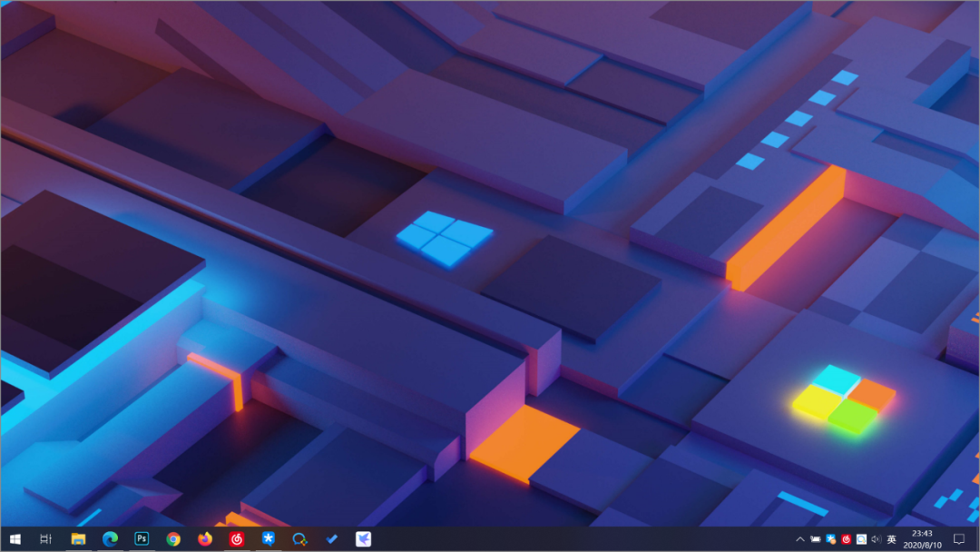This screenshot has height=552, width=980.
Task: Open the volume control in tray
Action: pos(877,539)
